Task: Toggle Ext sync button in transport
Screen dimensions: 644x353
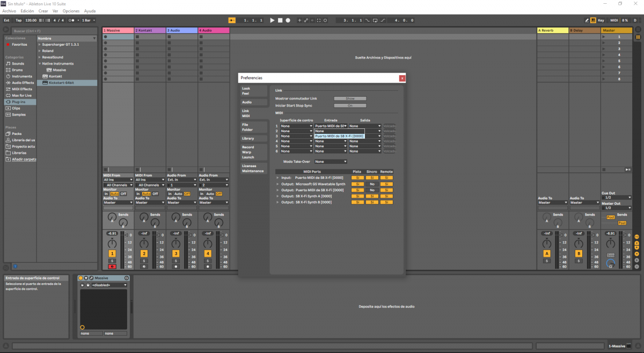Action: [x=6, y=20]
